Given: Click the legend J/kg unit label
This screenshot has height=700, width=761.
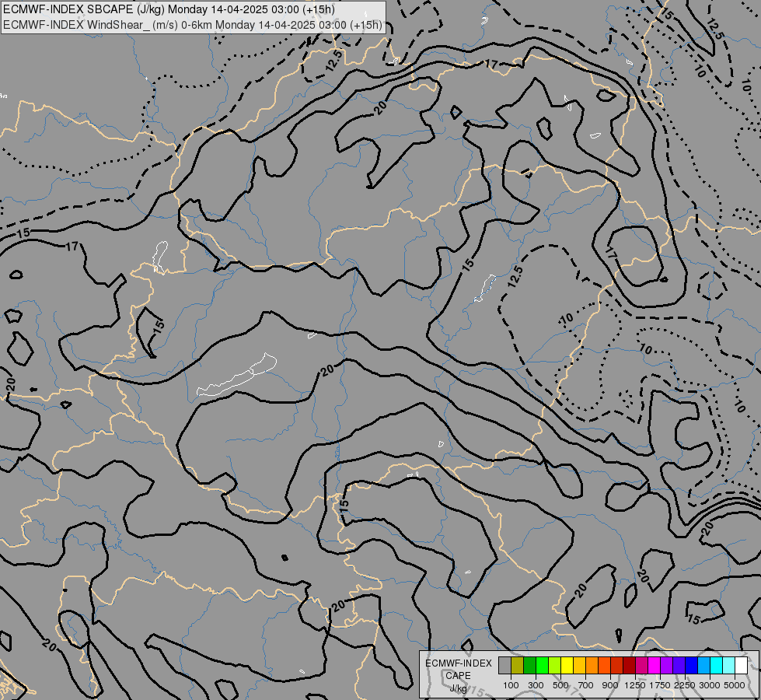Looking at the screenshot, I should tap(458, 688).
